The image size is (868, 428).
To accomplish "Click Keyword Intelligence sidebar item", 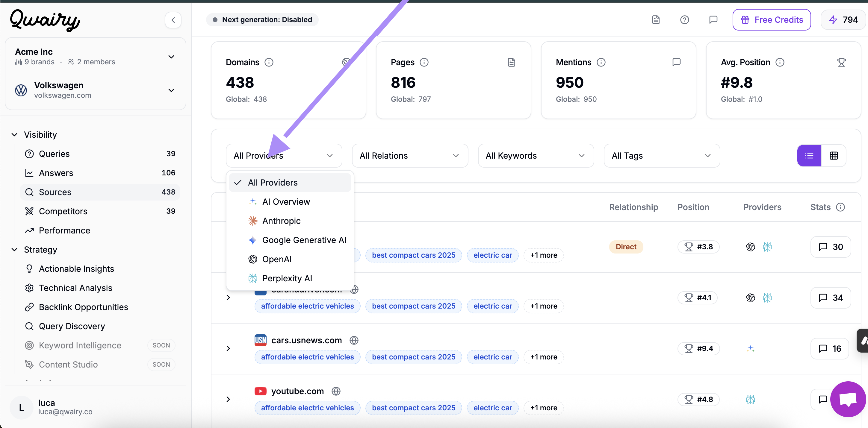I will tap(100, 346).
